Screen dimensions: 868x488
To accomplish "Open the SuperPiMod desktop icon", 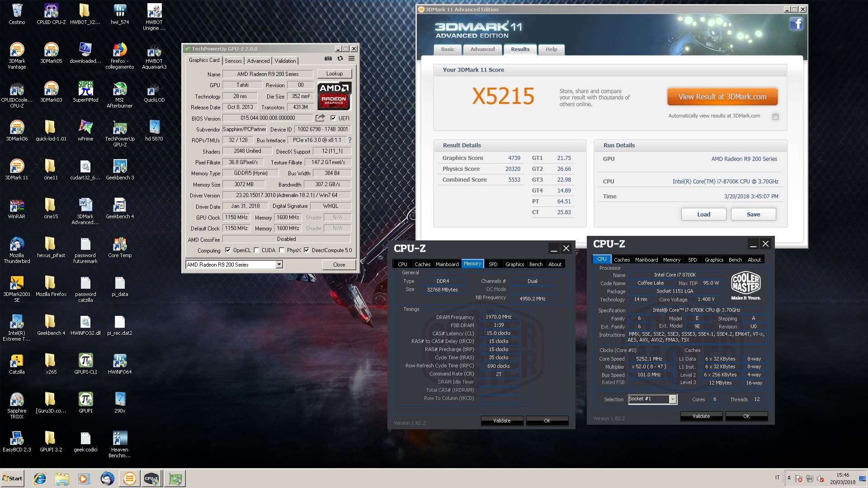I will (85, 92).
